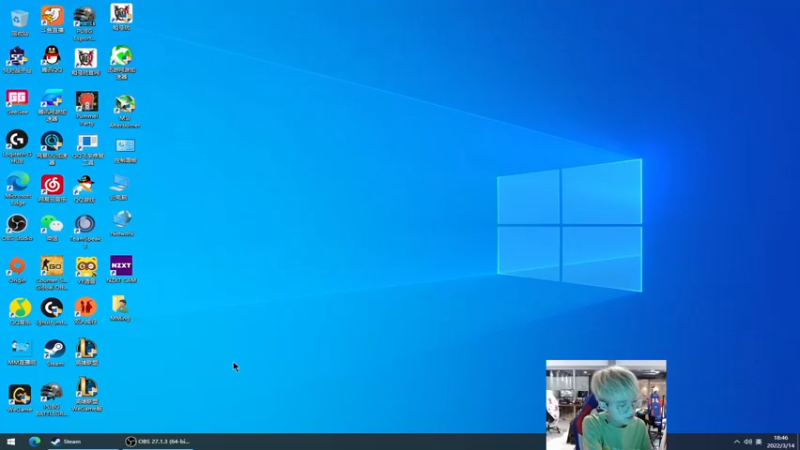This screenshot has width=800, height=450.
Task: Switch to the Steam taskbar window
Action: (x=83, y=441)
